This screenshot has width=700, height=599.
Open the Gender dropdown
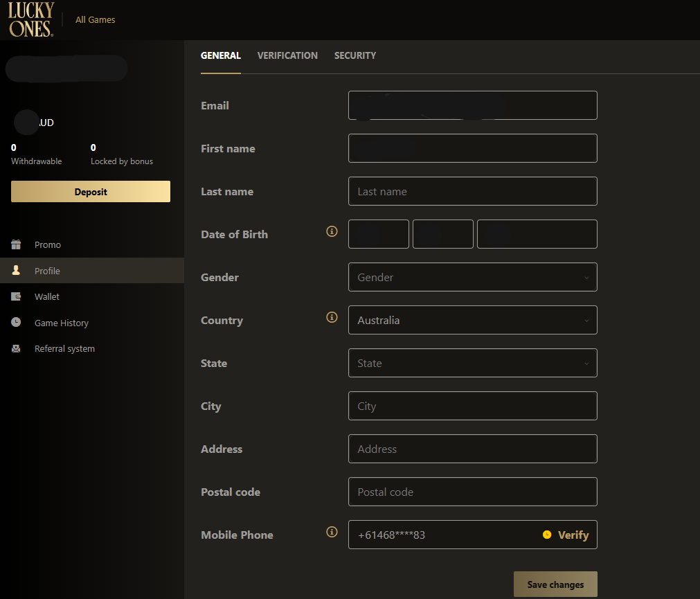472,277
